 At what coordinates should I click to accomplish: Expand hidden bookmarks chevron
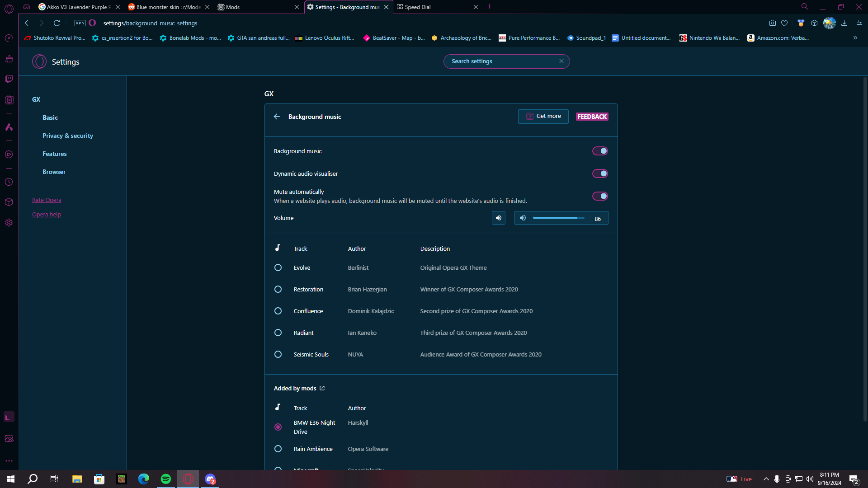(x=855, y=38)
